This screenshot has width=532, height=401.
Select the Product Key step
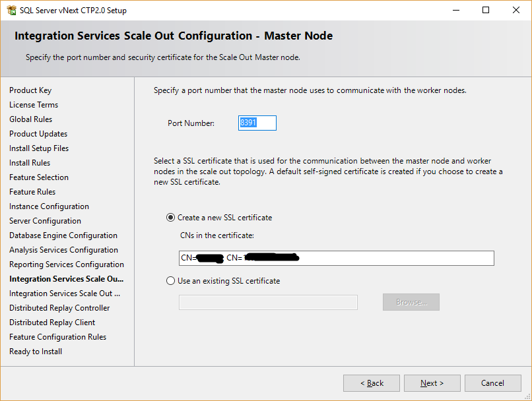point(30,90)
